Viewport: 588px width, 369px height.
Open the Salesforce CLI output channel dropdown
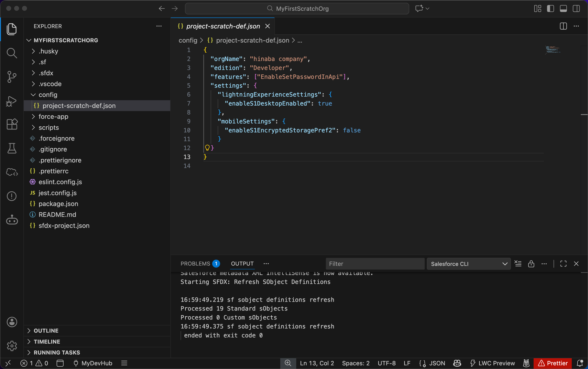click(468, 264)
